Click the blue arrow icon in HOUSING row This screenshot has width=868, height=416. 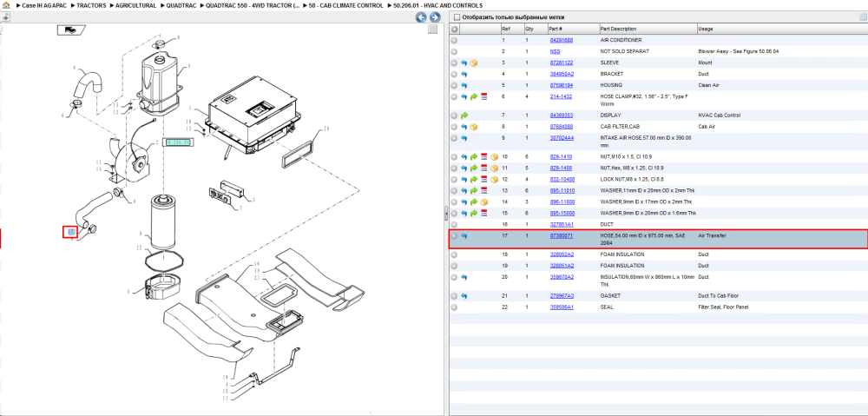tap(464, 85)
